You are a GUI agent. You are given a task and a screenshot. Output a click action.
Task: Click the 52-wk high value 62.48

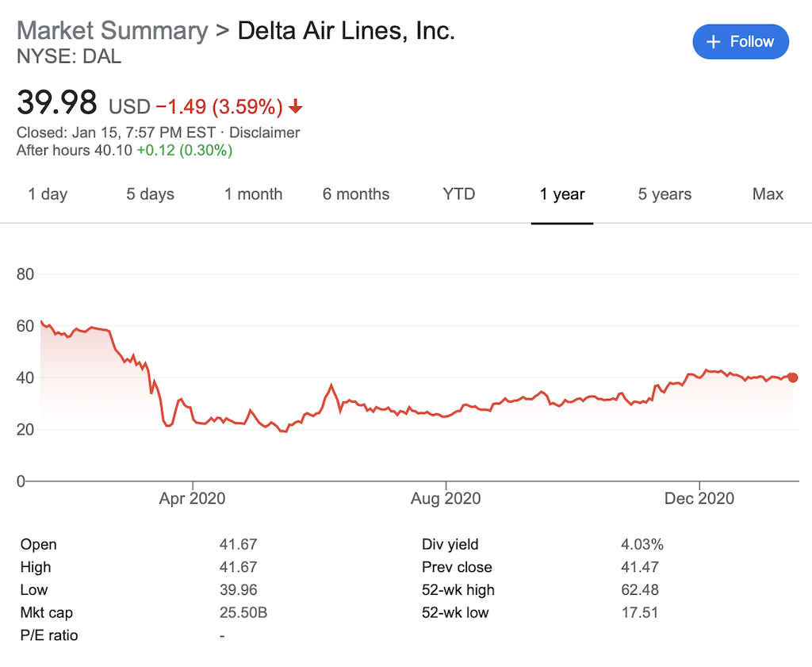(639, 590)
